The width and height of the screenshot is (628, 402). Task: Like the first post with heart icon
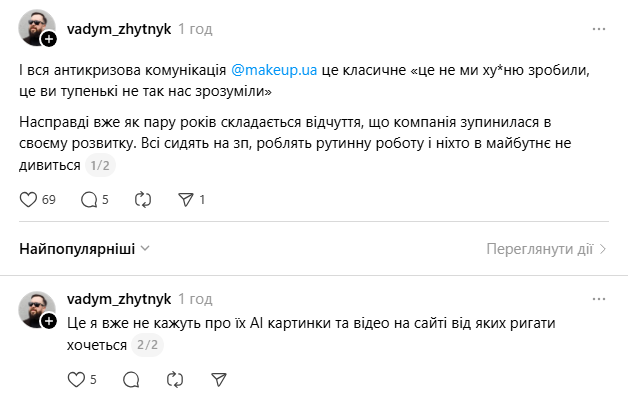[29, 200]
